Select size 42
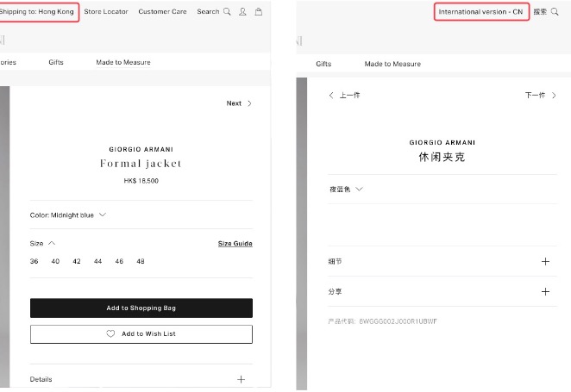571x392 pixels. click(77, 261)
